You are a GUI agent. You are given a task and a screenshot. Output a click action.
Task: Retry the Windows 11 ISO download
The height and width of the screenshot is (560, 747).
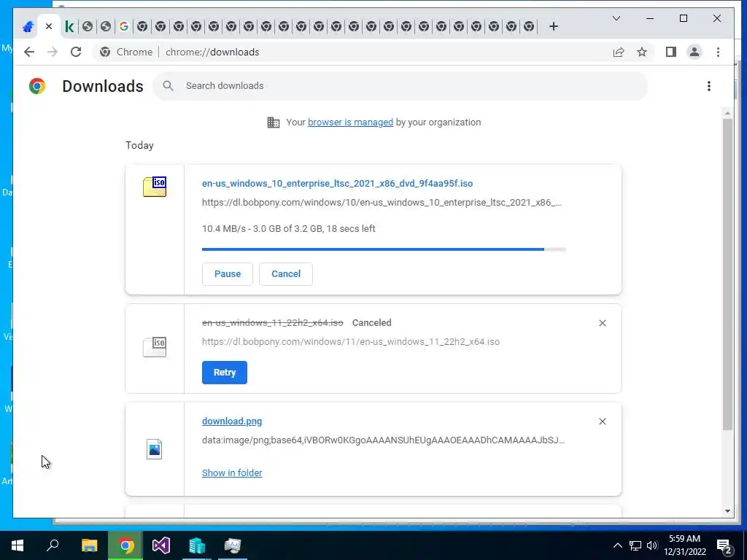point(225,373)
